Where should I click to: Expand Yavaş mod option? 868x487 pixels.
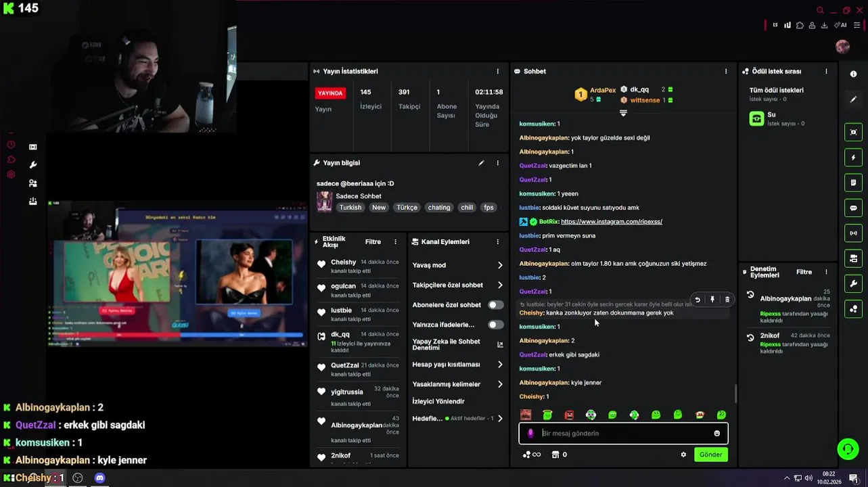pyautogui.click(x=457, y=265)
